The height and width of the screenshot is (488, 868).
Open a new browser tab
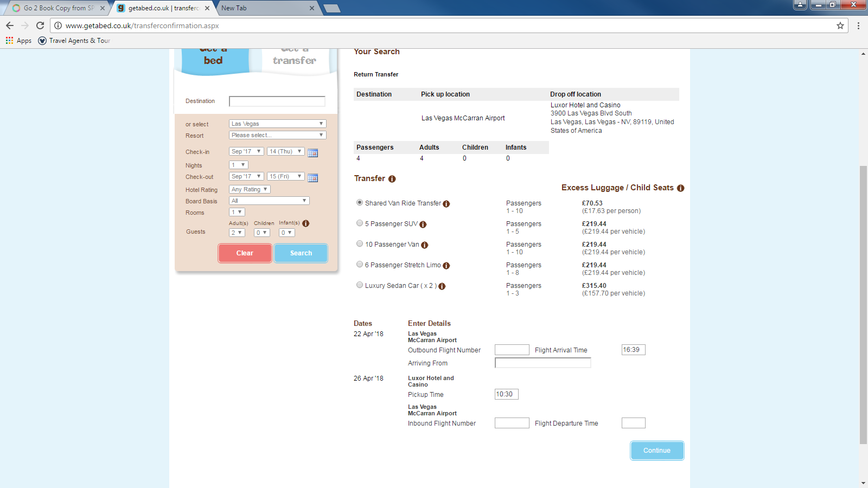pyautogui.click(x=331, y=8)
